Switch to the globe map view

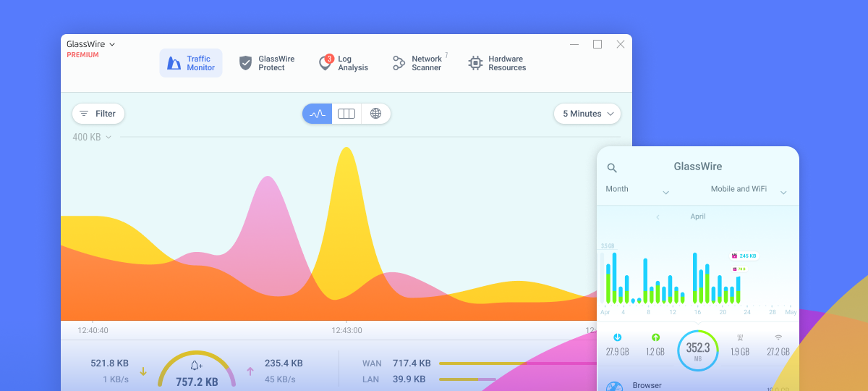[375, 114]
